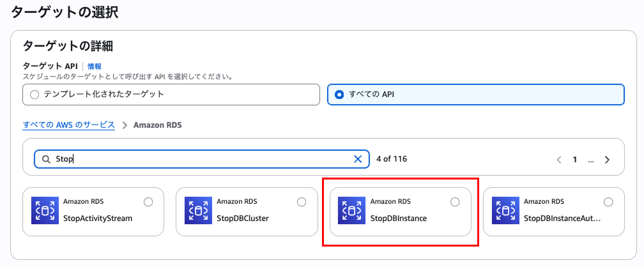The width and height of the screenshot is (644, 267).
Task: Click the Amazon RDS breadcrumb text
Action: pyautogui.click(x=158, y=125)
